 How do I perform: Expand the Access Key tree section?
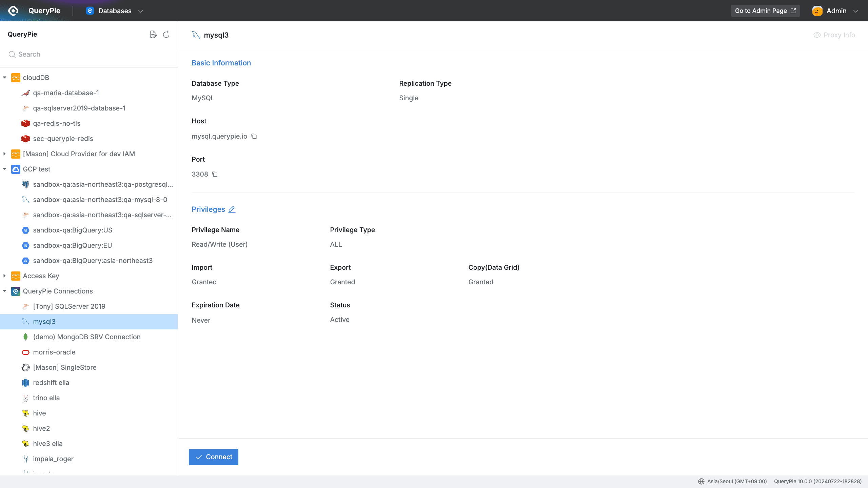pyautogui.click(x=5, y=276)
